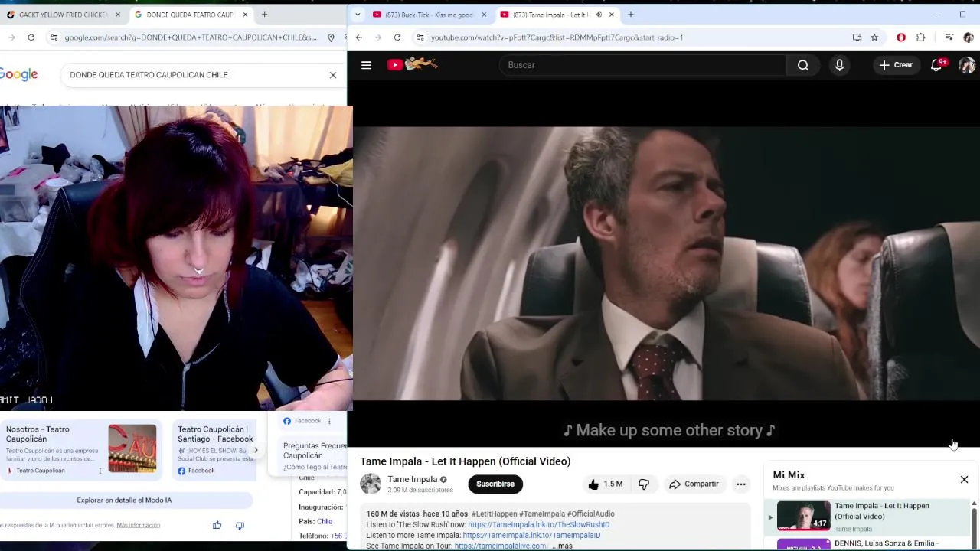The image size is (980, 551).
Task: Open the YouTube notifications bell
Action: (936, 65)
